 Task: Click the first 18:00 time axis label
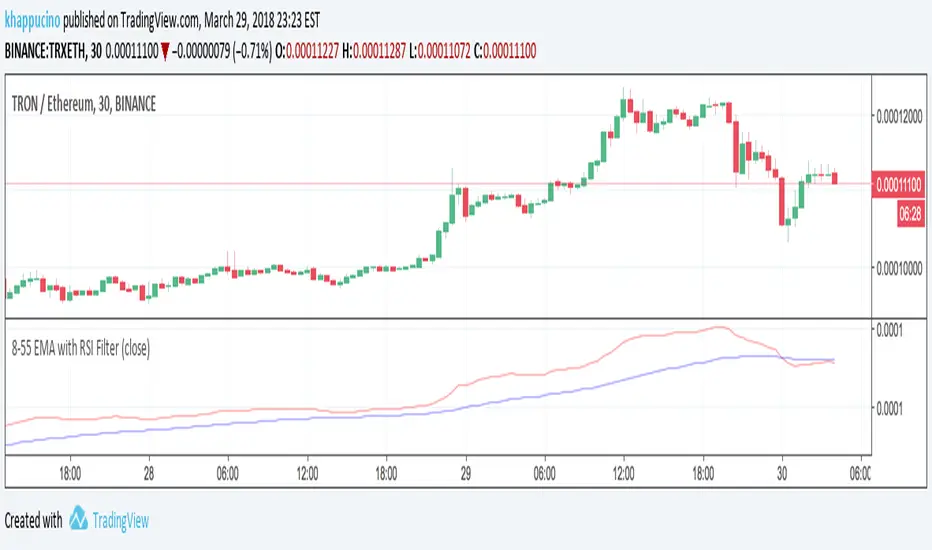pos(70,473)
